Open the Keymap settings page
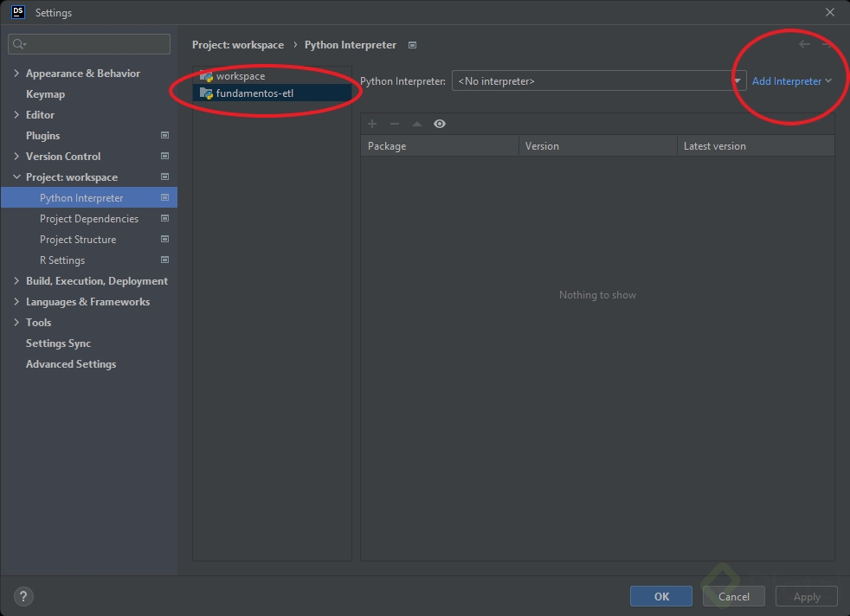The width and height of the screenshot is (850, 616). click(x=46, y=93)
